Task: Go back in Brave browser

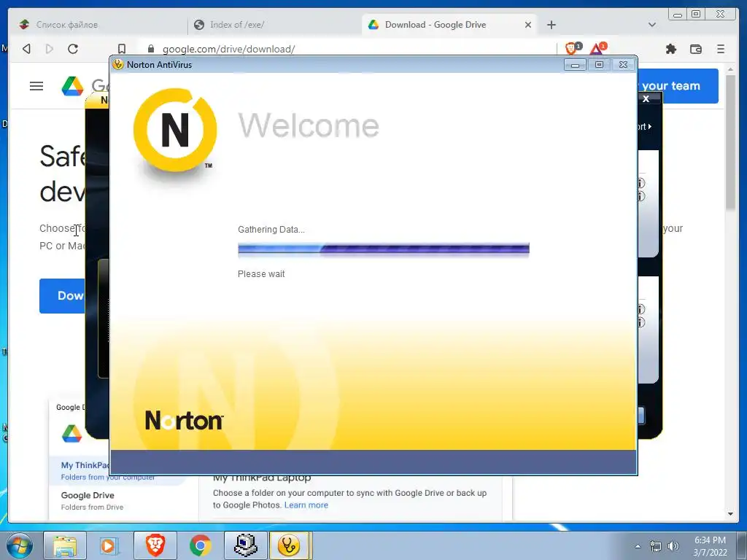Action: [27, 49]
